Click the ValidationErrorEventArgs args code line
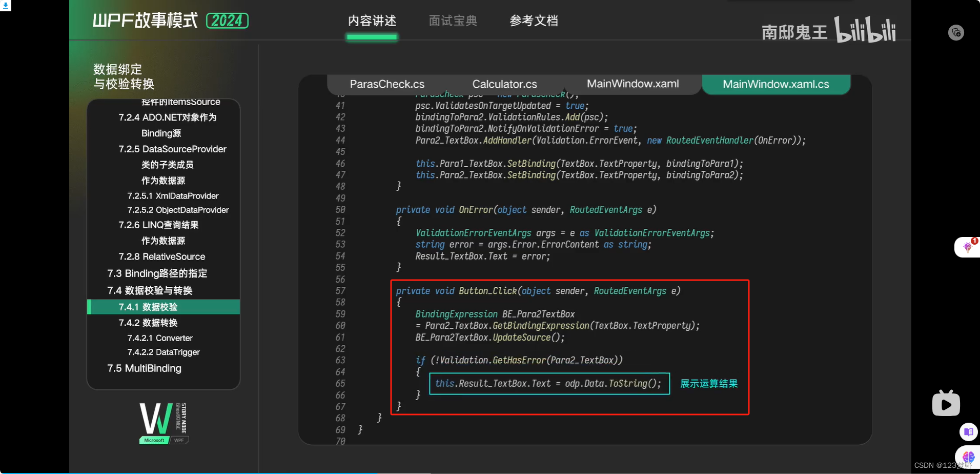The height and width of the screenshot is (474, 980). tap(564, 233)
